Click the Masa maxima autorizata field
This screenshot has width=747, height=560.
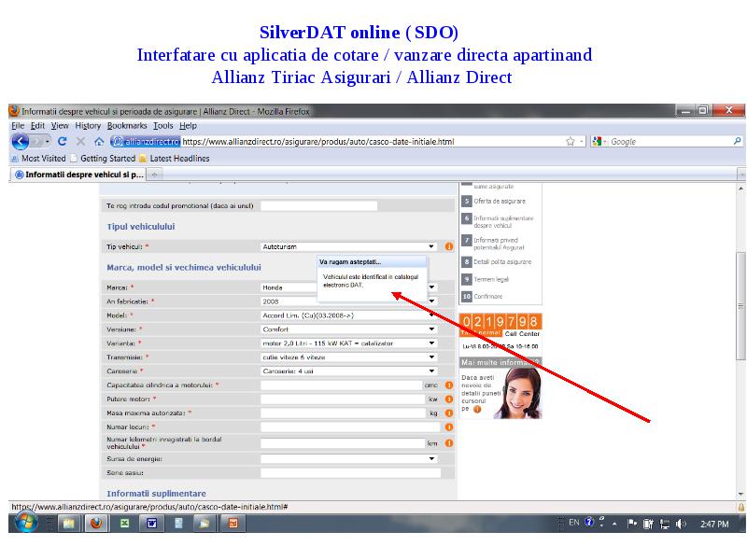[343, 413]
